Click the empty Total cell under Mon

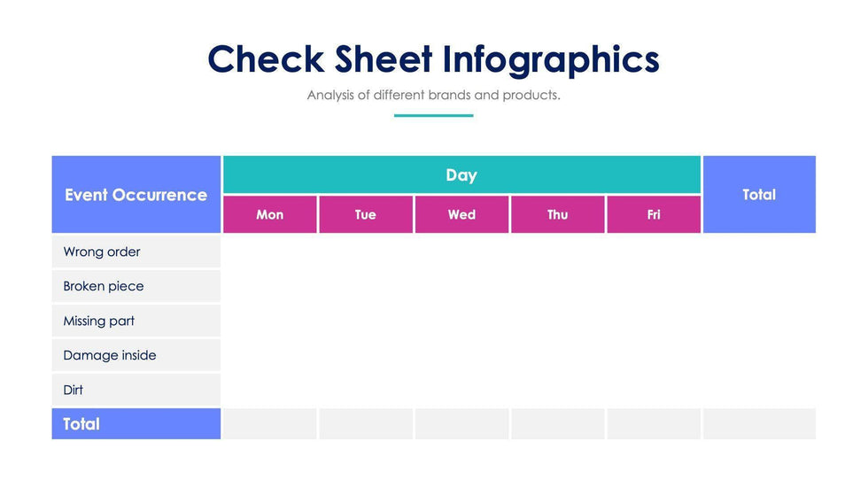tap(270, 424)
